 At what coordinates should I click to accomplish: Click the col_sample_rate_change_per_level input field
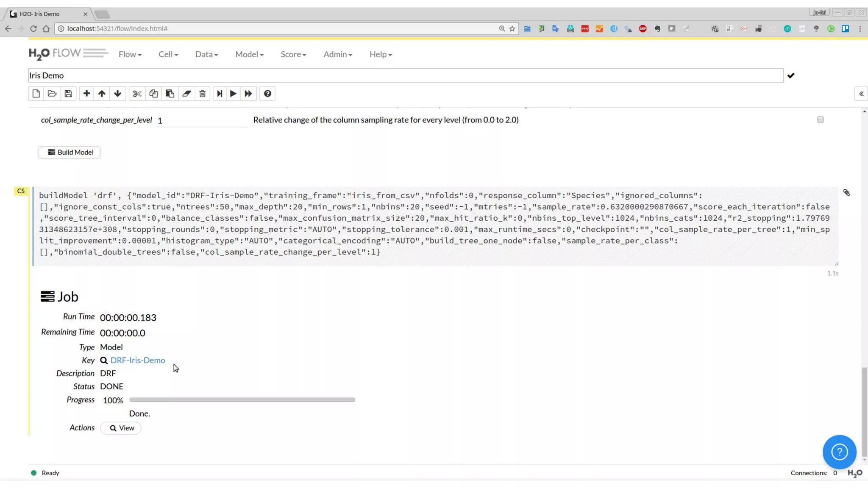pos(202,121)
